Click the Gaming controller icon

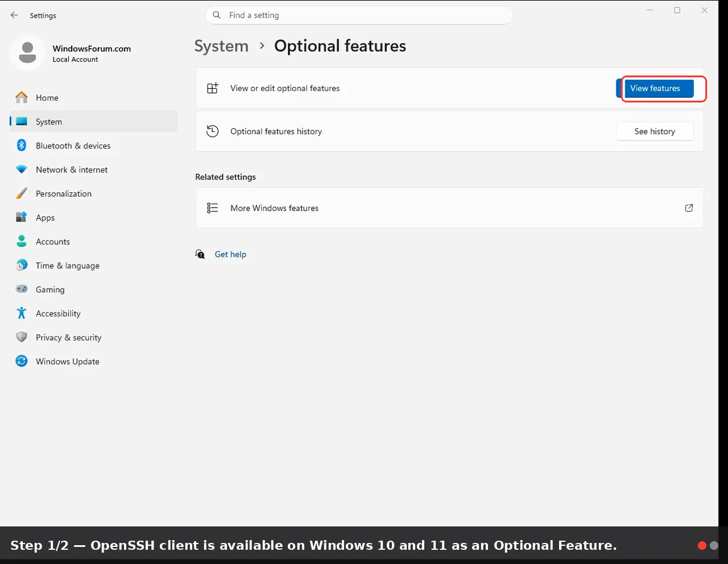(x=22, y=289)
